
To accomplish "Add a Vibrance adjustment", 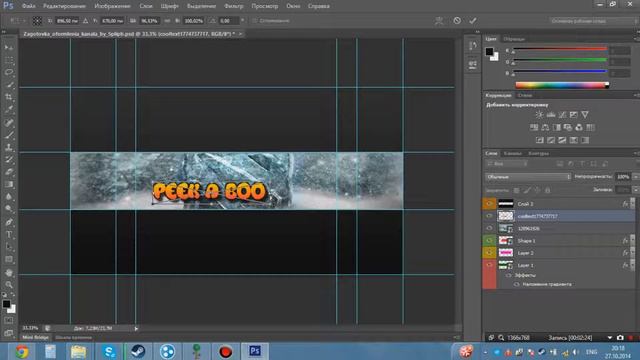I will [x=585, y=115].
